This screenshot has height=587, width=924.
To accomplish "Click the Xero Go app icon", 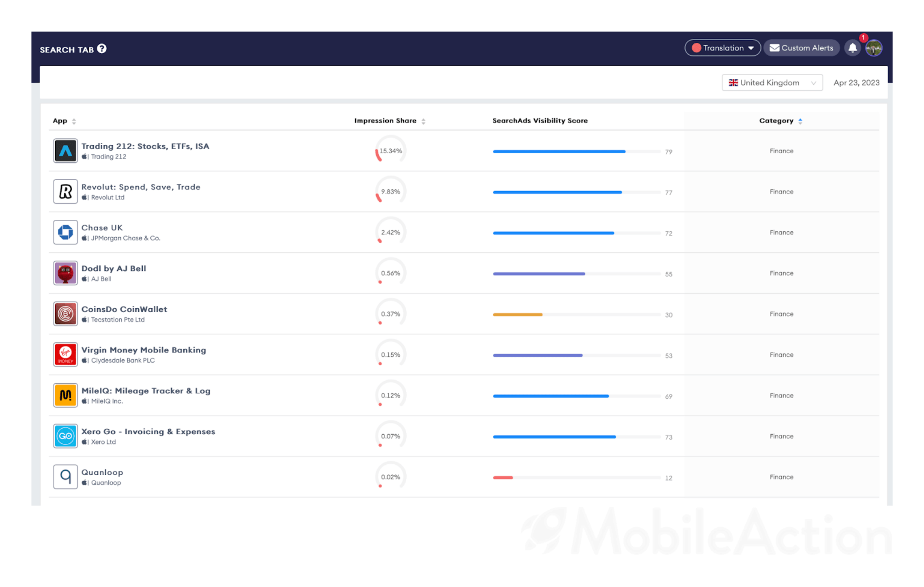I will (x=65, y=436).
